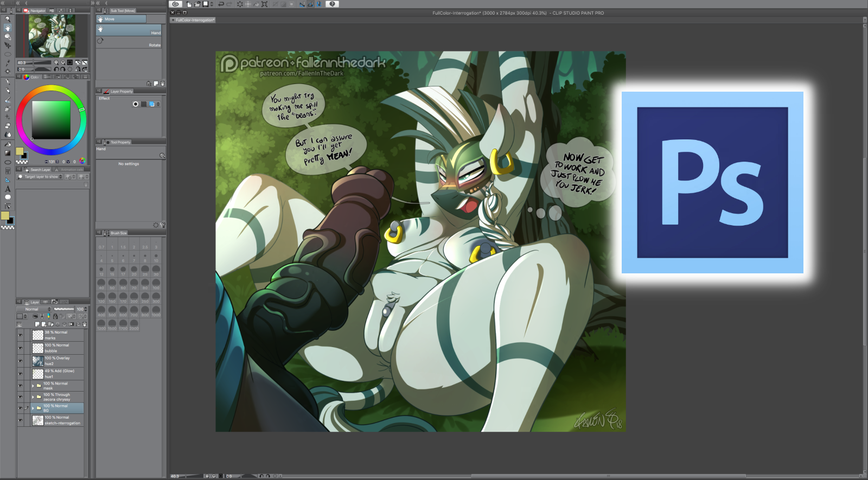Select the Text tool
868x480 pixels.
[8, 189]
